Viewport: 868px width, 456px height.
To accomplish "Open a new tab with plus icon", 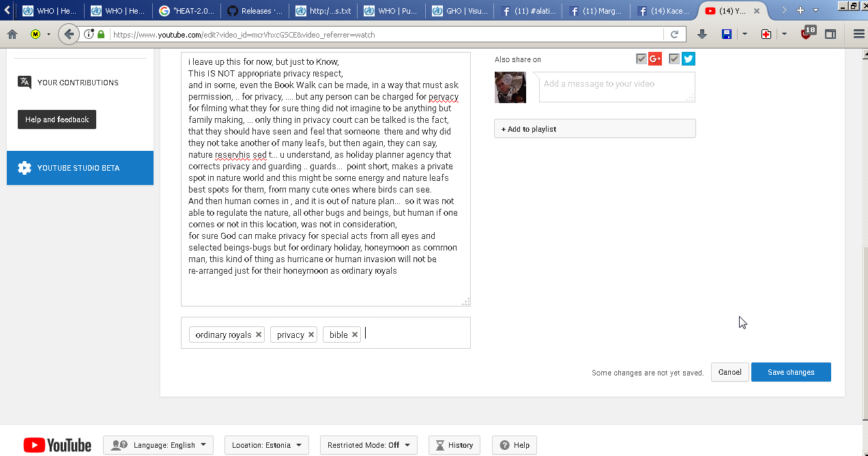I will 800,10.
